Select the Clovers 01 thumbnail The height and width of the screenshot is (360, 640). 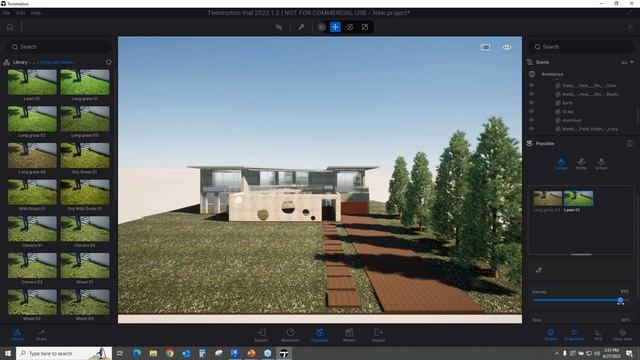tap(32, 229)
